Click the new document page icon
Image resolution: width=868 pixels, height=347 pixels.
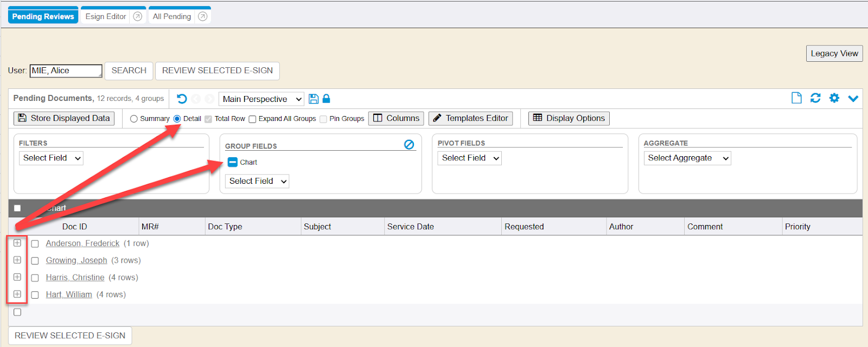click(796, 98)
